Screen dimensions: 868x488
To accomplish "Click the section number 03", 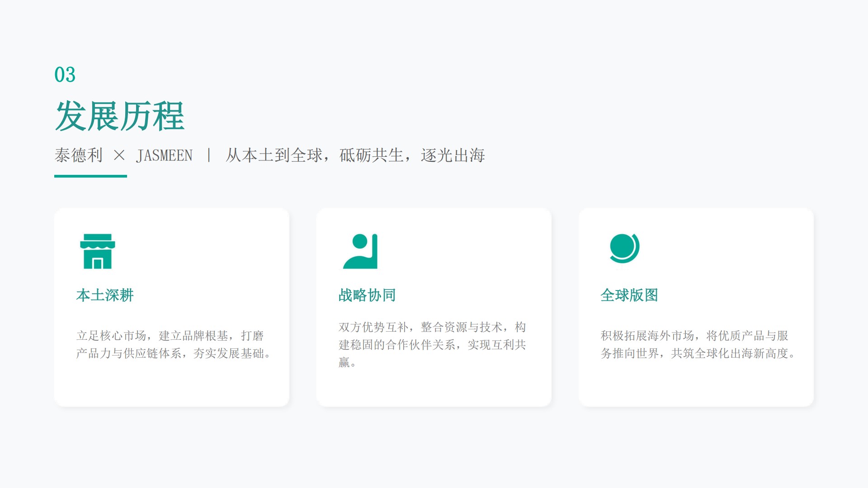I will (x=65, y=75).
